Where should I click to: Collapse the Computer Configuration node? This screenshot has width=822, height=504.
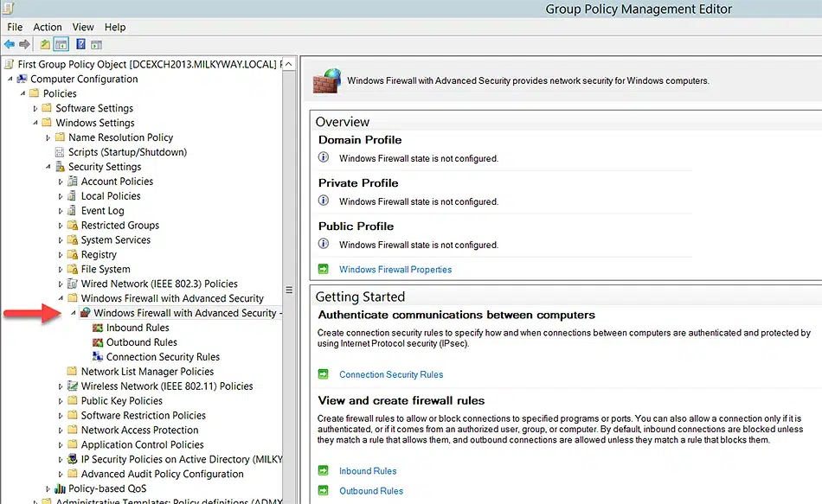click(10, 79)
